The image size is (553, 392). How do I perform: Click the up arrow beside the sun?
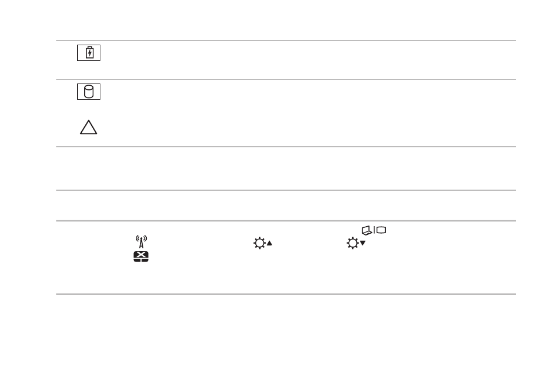[x=269, y=243]
